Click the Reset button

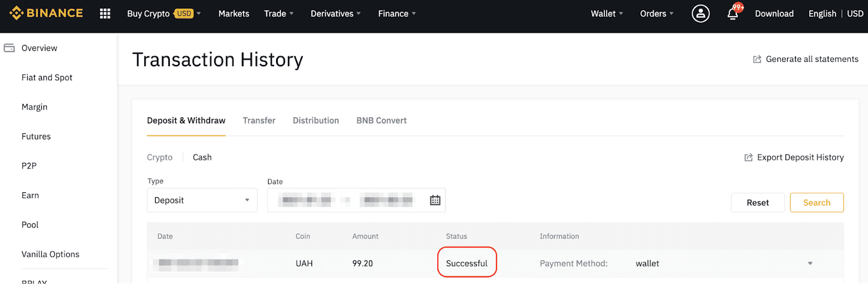[x=758, y=203]
